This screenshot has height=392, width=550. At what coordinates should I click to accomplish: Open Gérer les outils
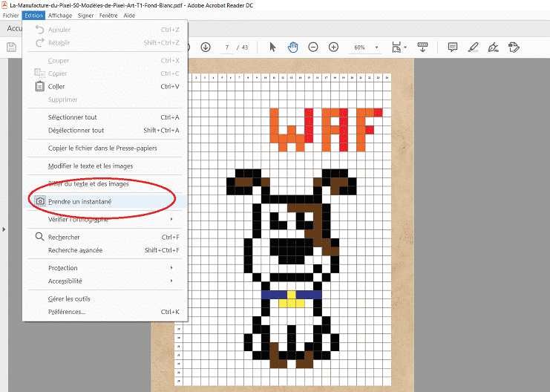coord(105,298)
